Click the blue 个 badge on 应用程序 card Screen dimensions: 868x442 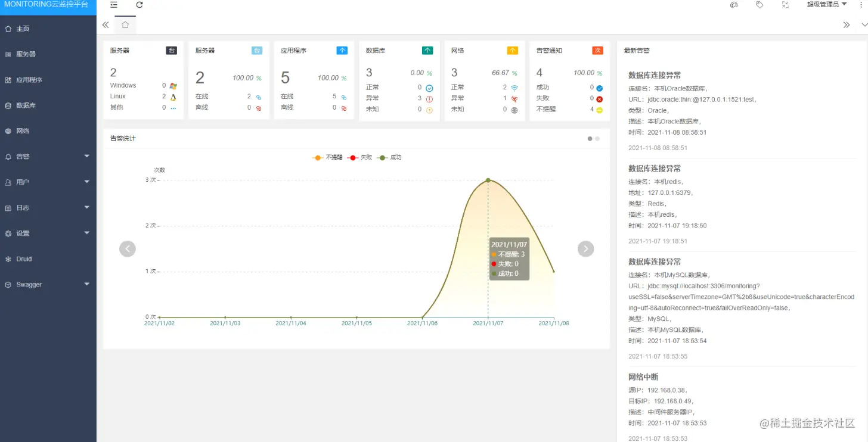point(342,51)
